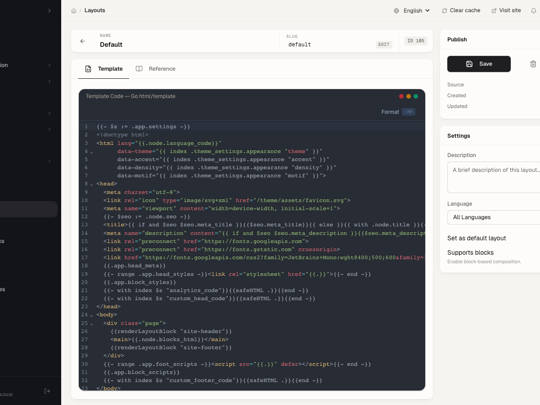Click the Updated label in Publish panel
The width and height of the screenshot is (540, 405).
(457, 106)
